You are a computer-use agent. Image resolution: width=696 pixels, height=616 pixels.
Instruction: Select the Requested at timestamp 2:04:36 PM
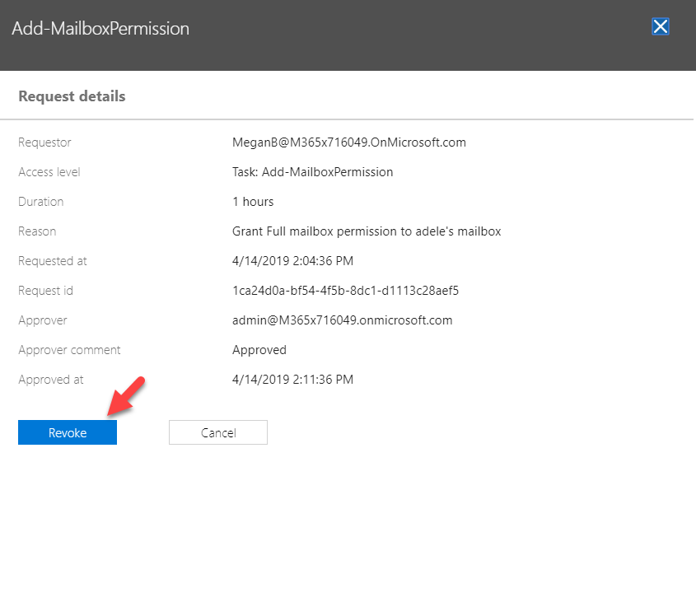292,261
